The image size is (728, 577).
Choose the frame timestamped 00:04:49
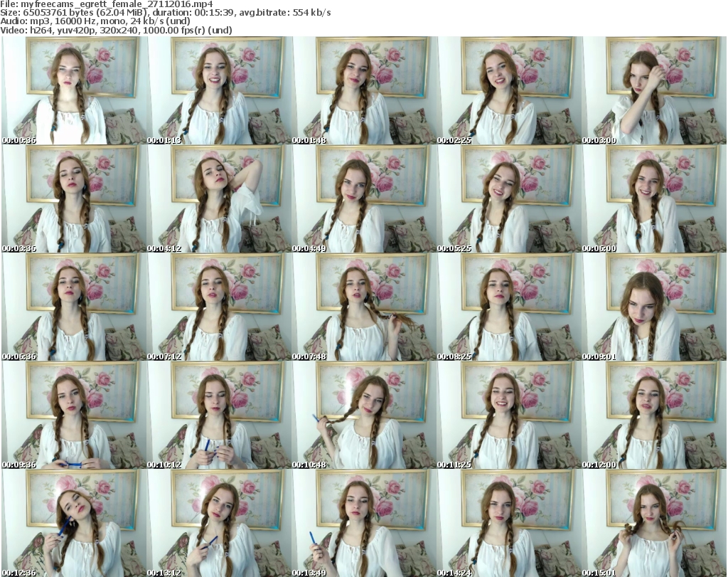(x=364, y=198)
